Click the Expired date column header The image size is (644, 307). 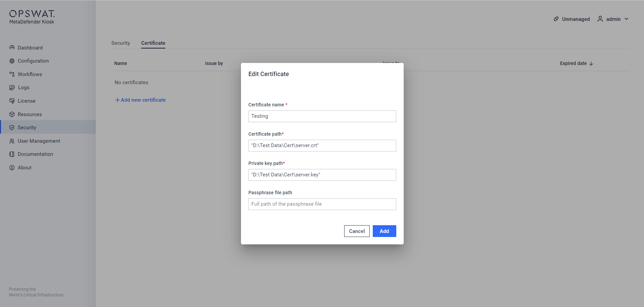(x=573, y=63)
